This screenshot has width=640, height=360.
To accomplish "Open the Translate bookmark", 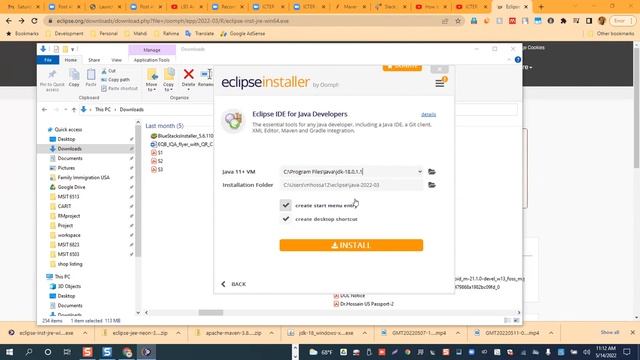I will (200, 33).
